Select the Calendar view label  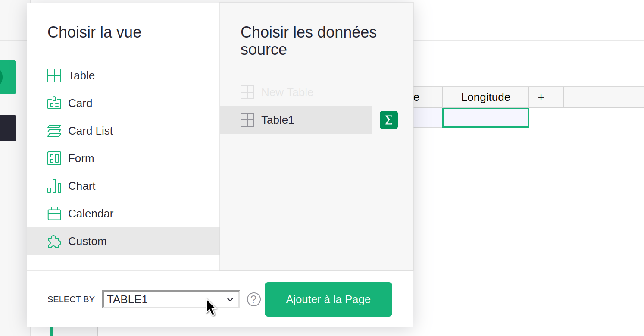[x=91, y=214]
